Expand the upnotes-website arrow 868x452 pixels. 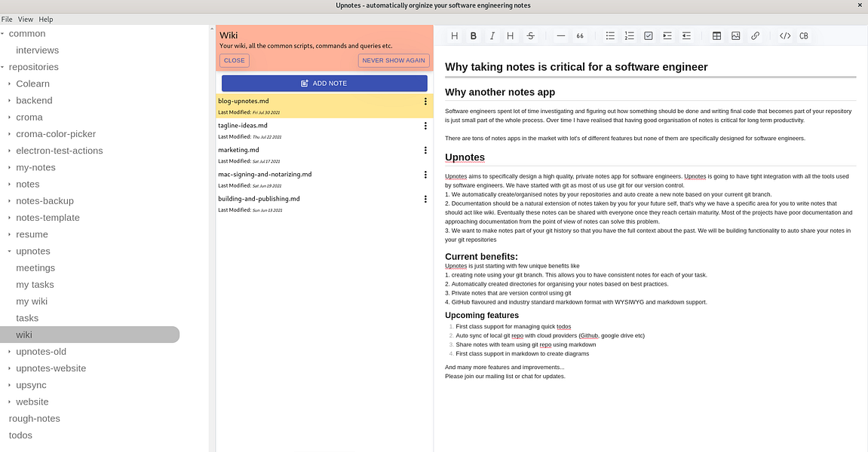pos(9,368)
